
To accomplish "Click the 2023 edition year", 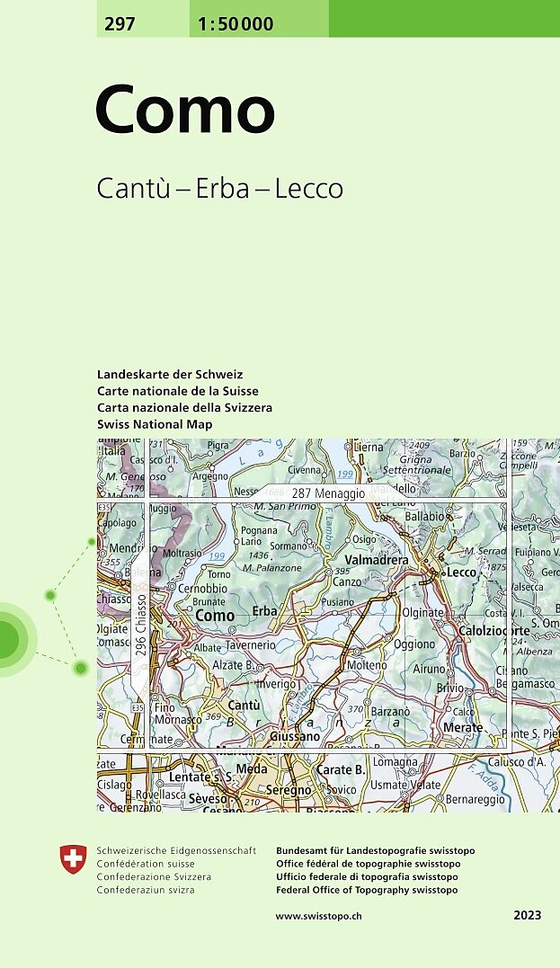I will point(528,915).
